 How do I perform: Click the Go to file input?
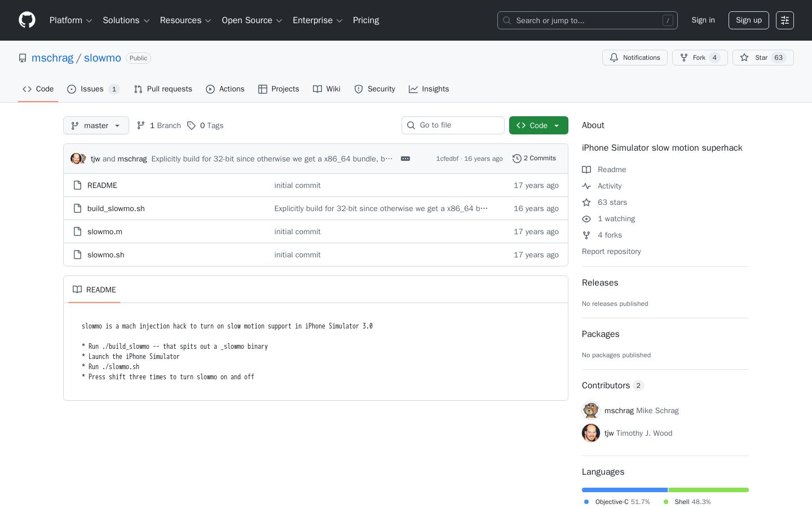tap(453, 125)
